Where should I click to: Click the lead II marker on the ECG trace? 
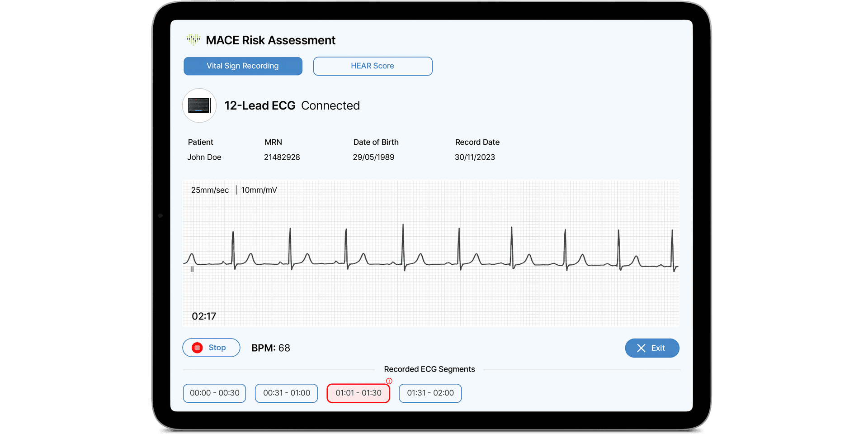(x=192, y=269)
